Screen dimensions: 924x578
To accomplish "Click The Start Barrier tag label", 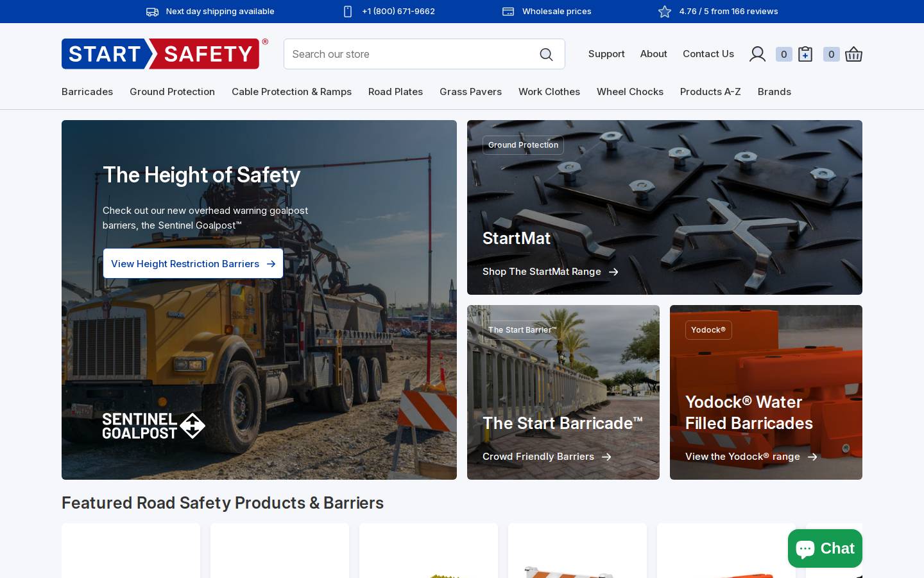I will coord(522,330).
